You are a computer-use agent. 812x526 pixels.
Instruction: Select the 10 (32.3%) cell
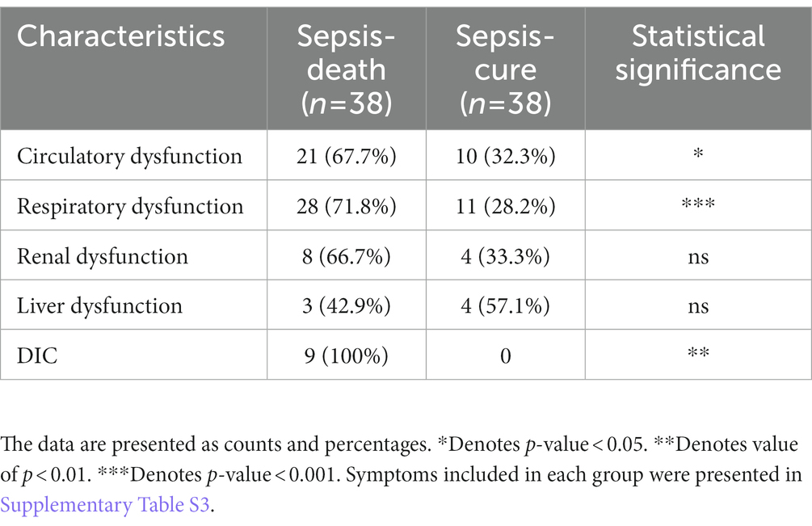[506, 156]
